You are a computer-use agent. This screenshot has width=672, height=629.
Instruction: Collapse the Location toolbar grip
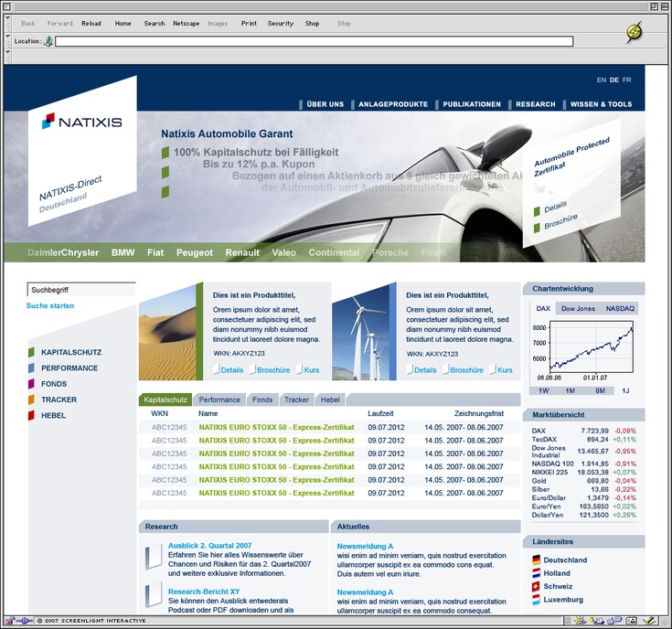pos(7,41)
